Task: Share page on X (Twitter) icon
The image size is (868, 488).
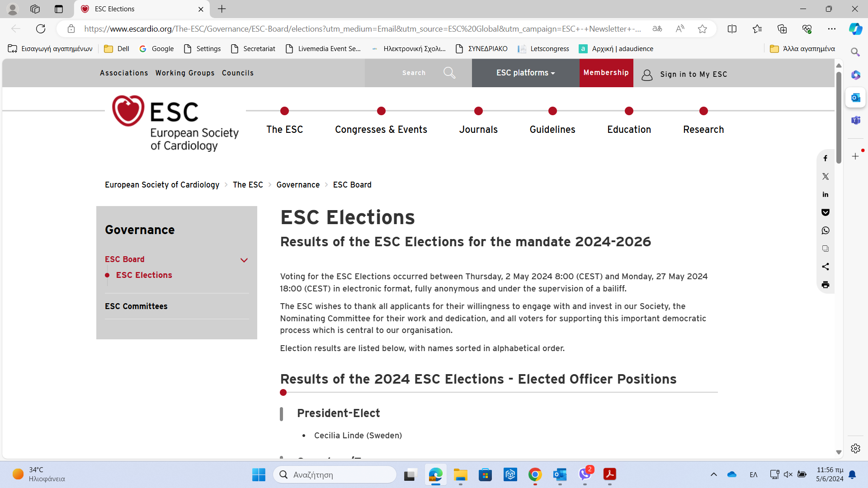Action: [x=825, y=176]
